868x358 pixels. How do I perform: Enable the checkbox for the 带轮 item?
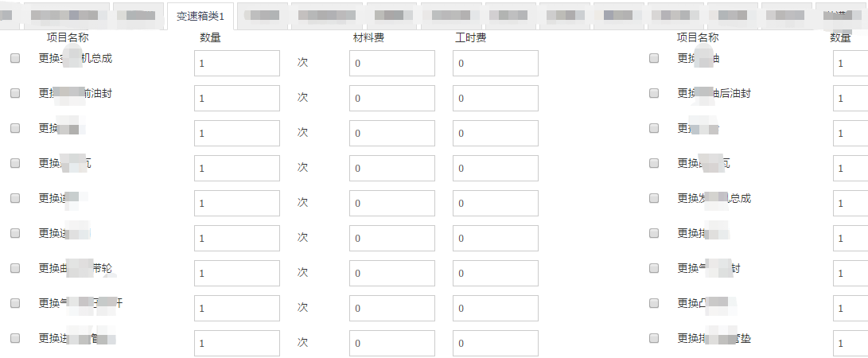point(15,268)
